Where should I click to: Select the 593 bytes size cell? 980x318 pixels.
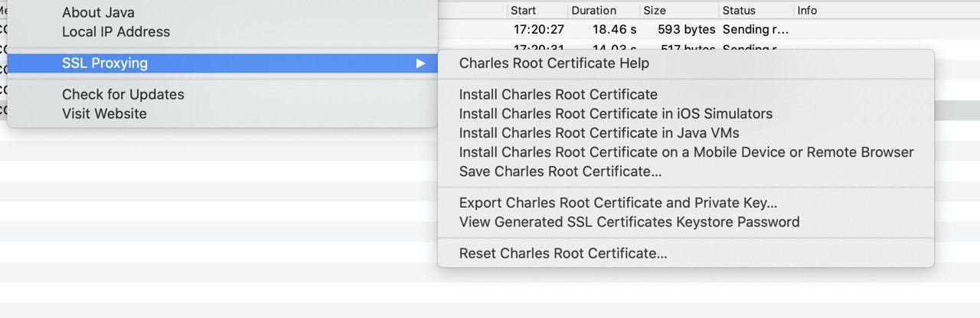click(686, 30)
